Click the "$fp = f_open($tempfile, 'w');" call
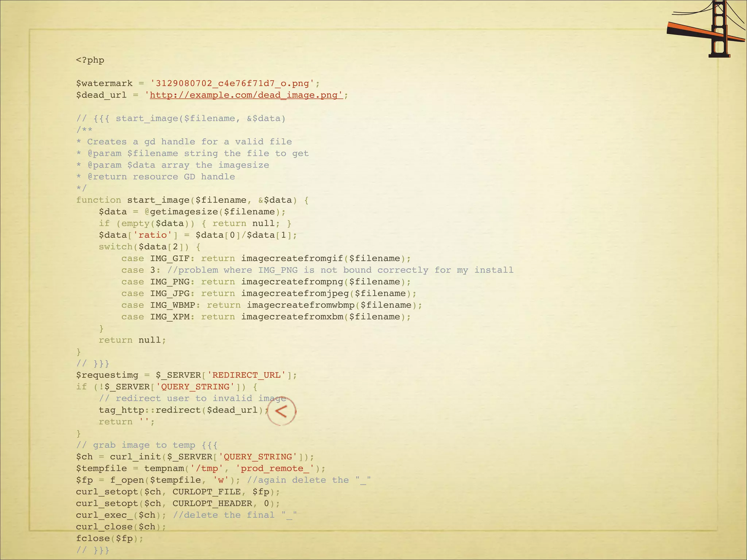Screen dimensions: 747x560 tap(158, 480)
